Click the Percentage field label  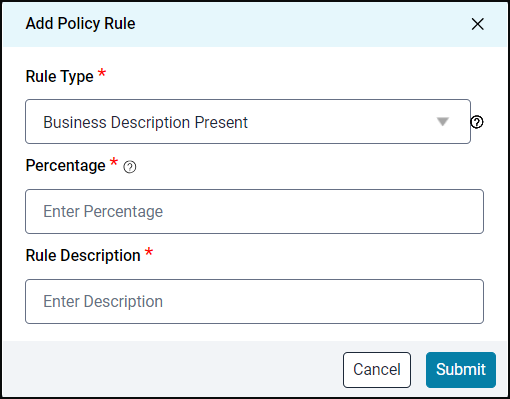pyautogui.click(x=66, y=166)
